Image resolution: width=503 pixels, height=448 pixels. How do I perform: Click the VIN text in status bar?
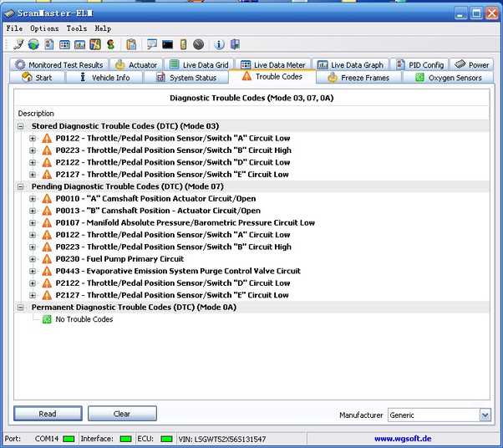(x=222, y=439)
